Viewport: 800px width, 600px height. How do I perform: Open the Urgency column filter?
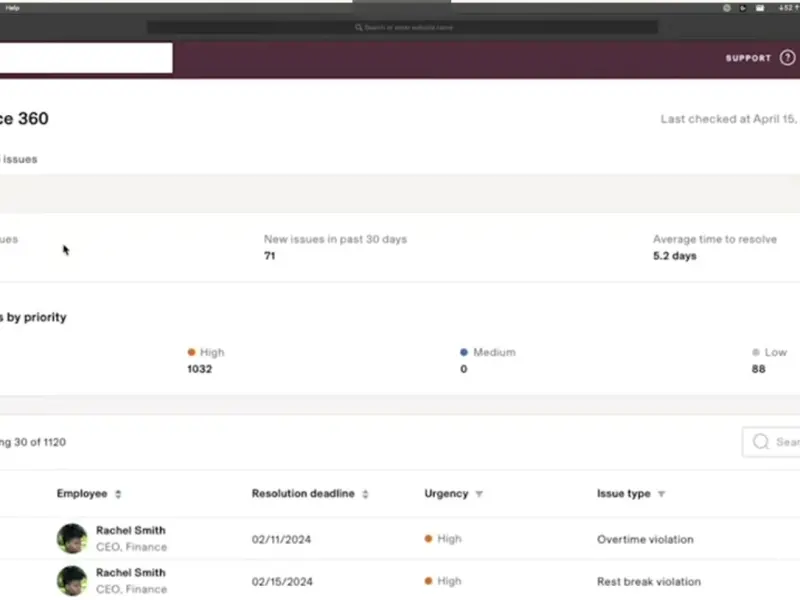[x=479, y=494]
